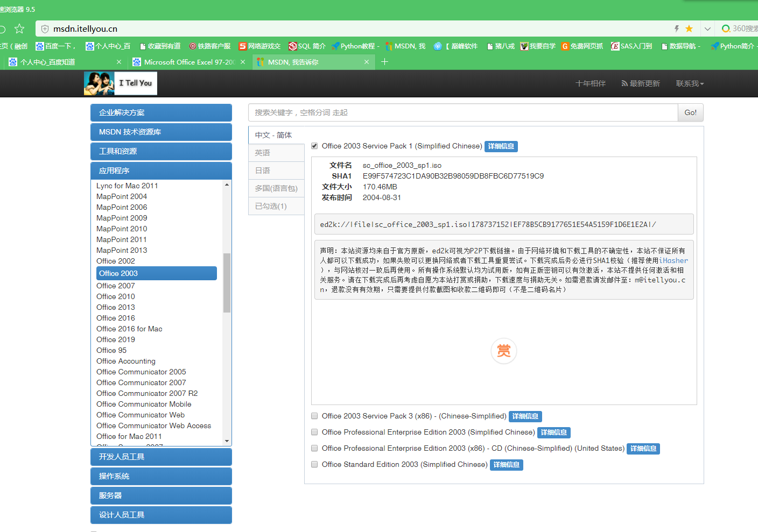
Task: Open the 百度一下 bookmark
Action: tap(56, 46)
